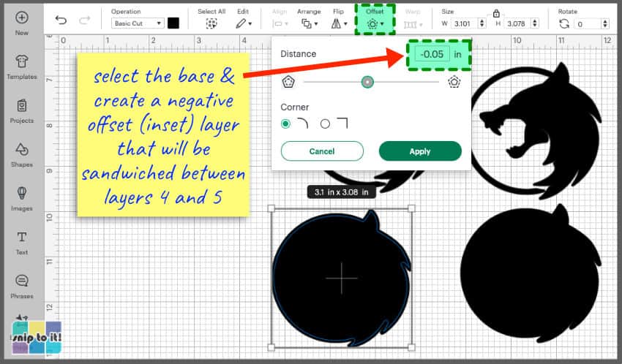Click the bottom-left selection handle

coord(271,348)
